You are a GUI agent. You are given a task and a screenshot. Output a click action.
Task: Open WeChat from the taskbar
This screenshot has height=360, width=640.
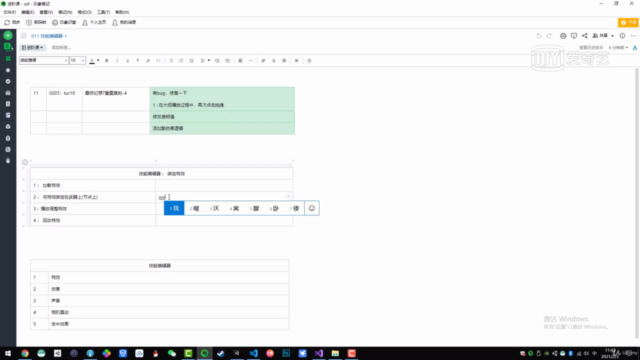(172, 353)
